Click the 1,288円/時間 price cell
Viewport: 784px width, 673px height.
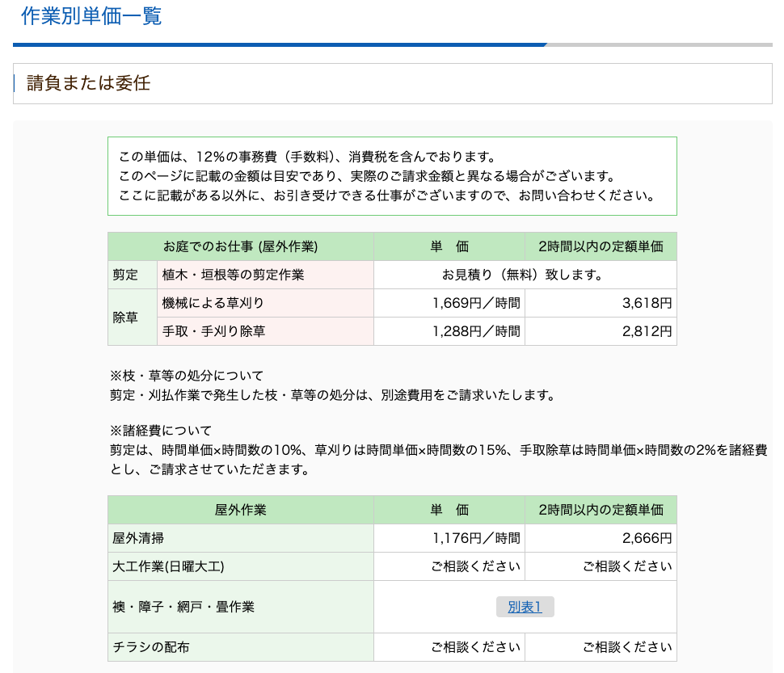point(476,331)
